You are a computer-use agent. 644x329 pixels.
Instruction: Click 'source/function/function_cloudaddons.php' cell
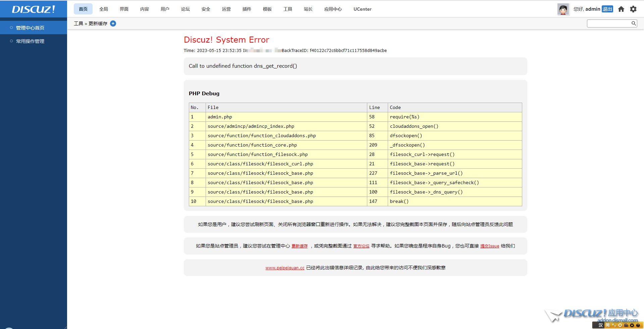coord(286,135)
